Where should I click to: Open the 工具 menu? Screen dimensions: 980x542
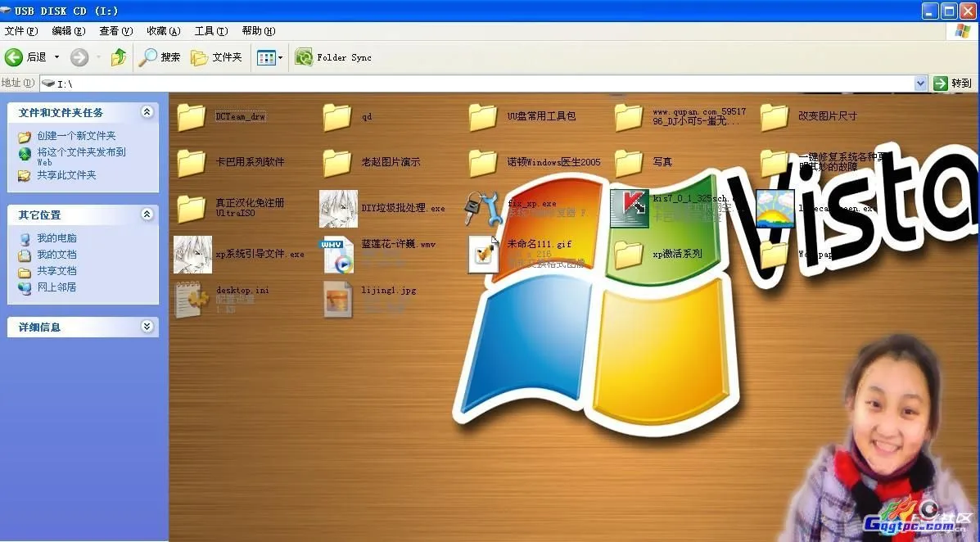(x=210, y=31)
